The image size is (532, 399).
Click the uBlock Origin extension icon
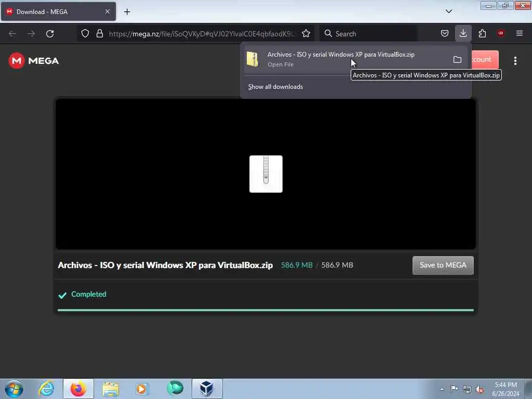pos(501,33)
